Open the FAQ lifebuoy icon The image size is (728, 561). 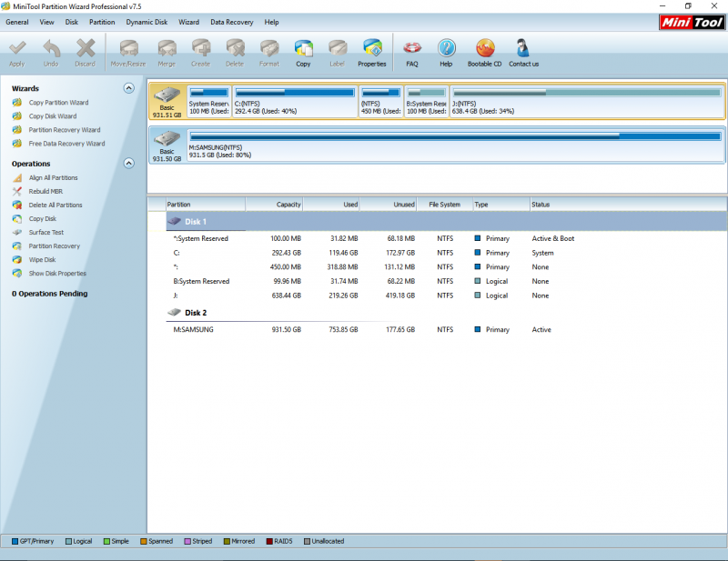[412, 48]
